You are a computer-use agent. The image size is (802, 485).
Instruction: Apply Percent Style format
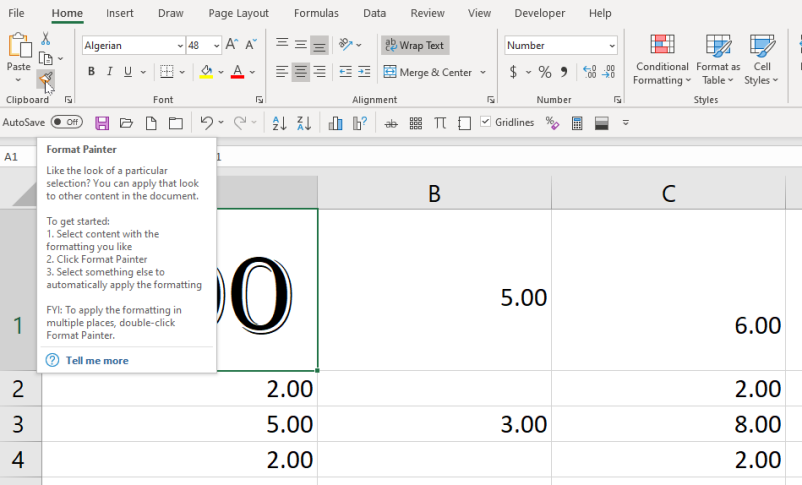[545, 72]
